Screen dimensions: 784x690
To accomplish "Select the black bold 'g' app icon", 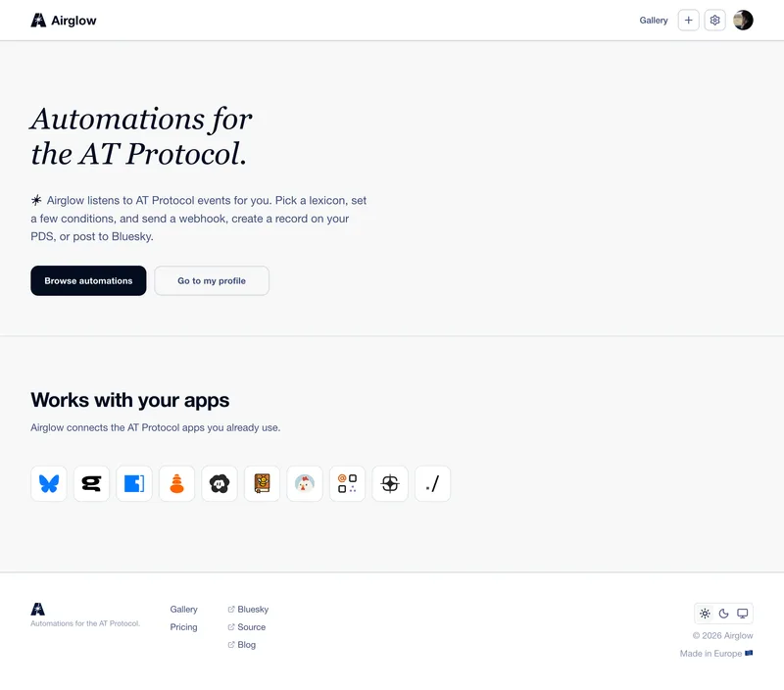I will (x=91, y=483).
